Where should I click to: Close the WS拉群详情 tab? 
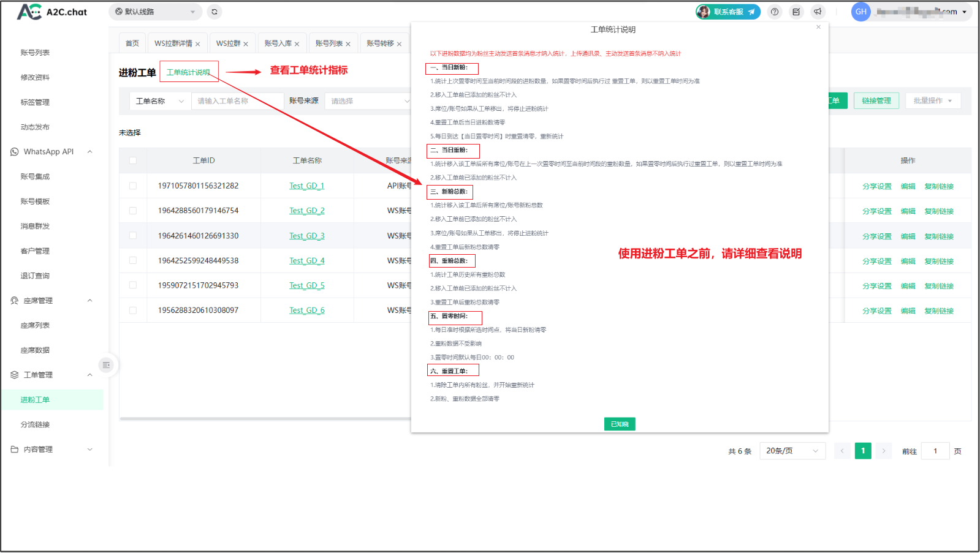click(x=198, y=44)
